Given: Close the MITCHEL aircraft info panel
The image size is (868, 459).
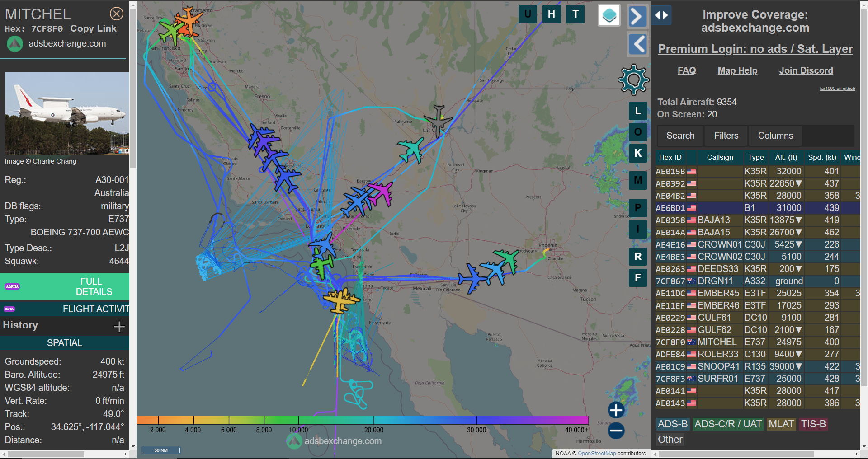Looking at the screenshot, I should pos(117,14).
